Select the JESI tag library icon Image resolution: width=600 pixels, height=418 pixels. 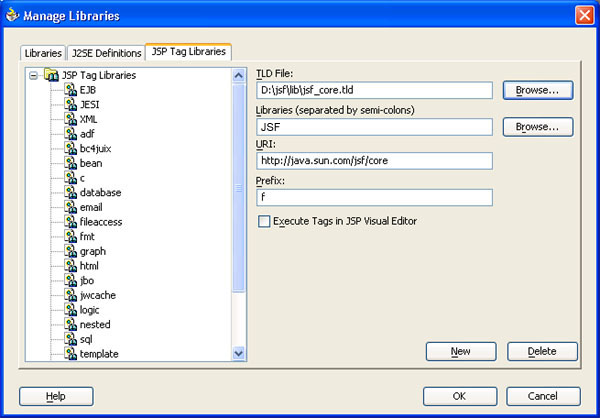click(x=70, y=104)
